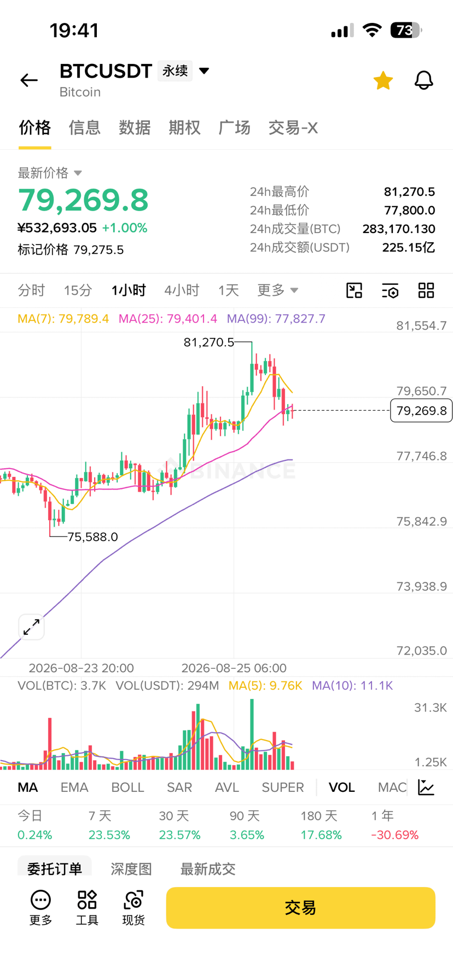This screenshot has height=980, width=453.
Task: Tap the VOL MA(5) 9.76K value
Action: click(265, 685)
